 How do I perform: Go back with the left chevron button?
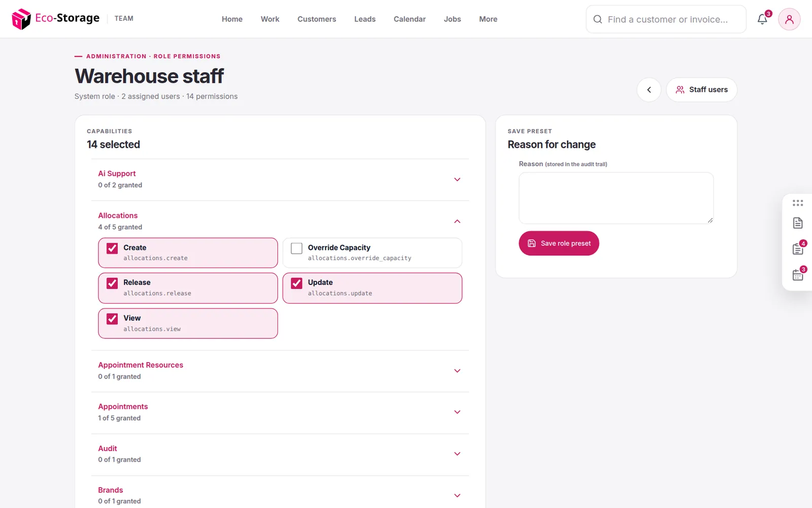click(649, 90)
